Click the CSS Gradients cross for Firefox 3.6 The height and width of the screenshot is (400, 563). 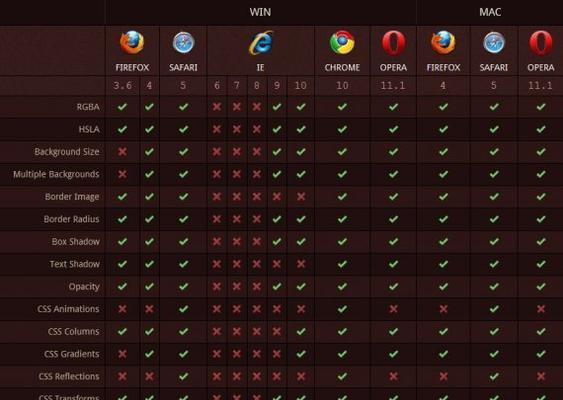coord(122,354)
